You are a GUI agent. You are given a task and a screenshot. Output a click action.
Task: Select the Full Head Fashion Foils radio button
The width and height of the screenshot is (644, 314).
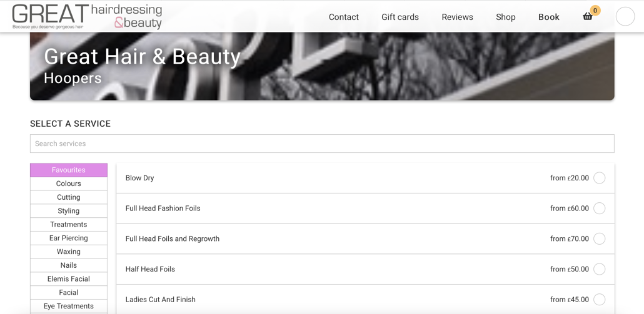[x=599, y=209]
